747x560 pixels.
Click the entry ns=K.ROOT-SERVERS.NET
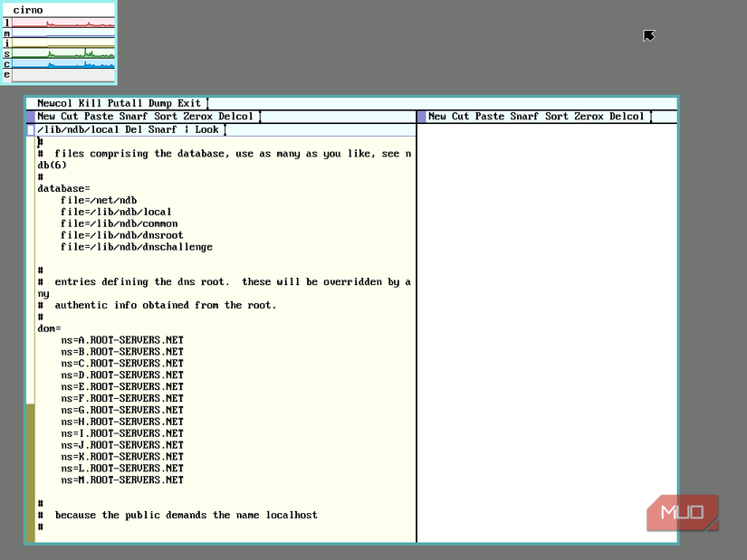122,457
